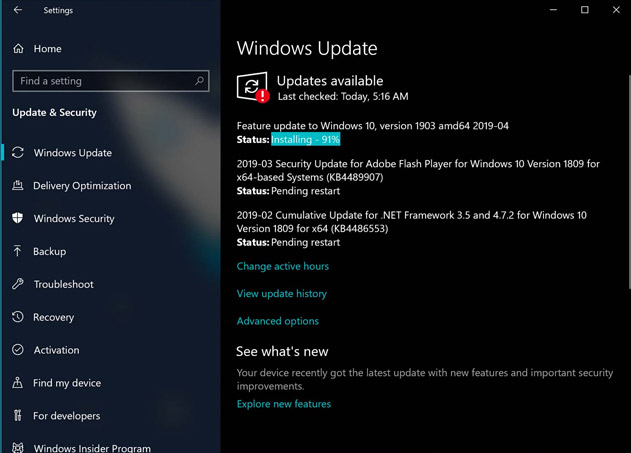Maximize the Settings window
The width and height of the screenshot is (631, 453).
[585, 10]
